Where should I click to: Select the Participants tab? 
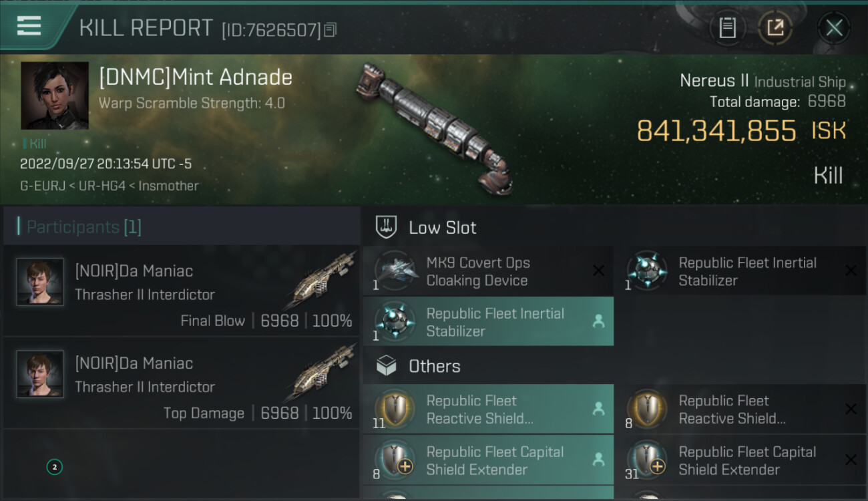click(83, 227)
